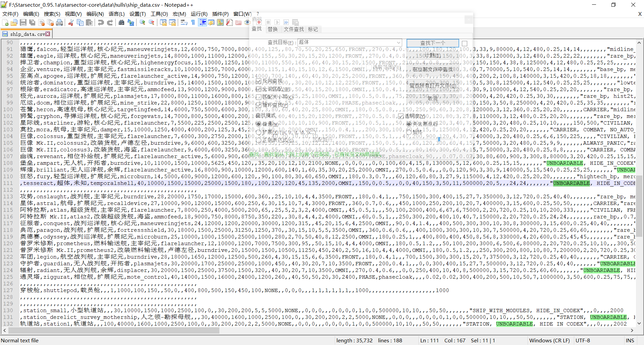Select the 正则表达式 search mode radio

(259, 140)
